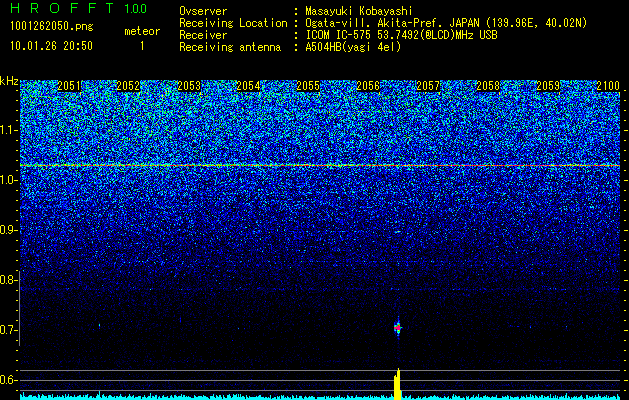Image resolution: width=629 pixels, height=400 pixels.
Task: Click the meteor echo blob near 0.7 kHz
Action: [x=398, y=328]
